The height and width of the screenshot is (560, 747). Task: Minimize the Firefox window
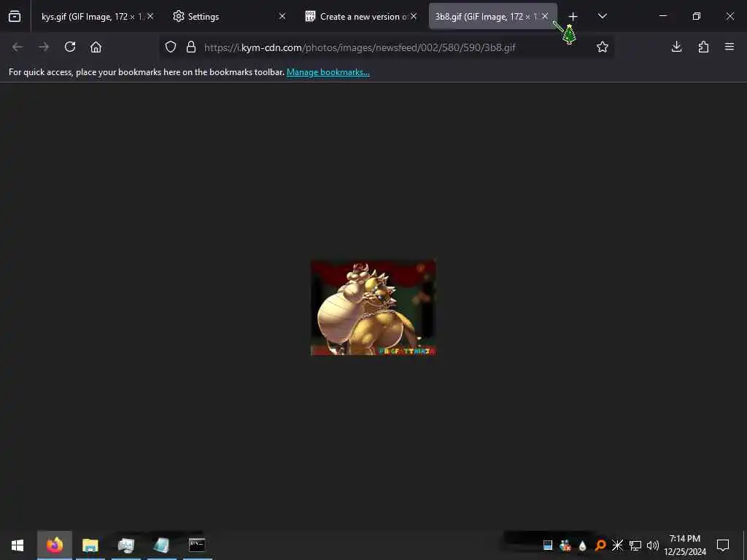(x=662, y=16)
